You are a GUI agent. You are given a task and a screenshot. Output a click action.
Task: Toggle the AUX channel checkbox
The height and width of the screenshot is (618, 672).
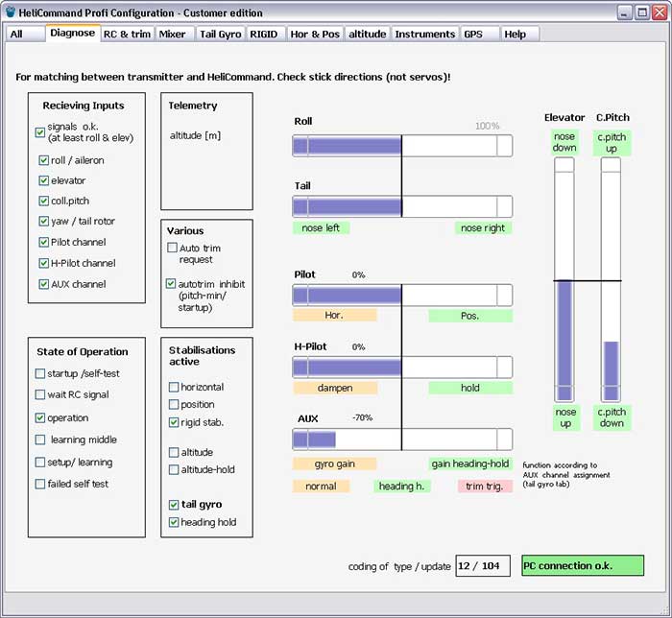(x=44, y=284)
